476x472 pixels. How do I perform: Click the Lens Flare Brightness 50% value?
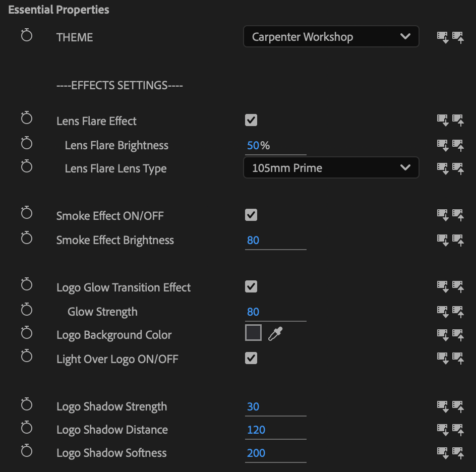click(x=253, y=146)
